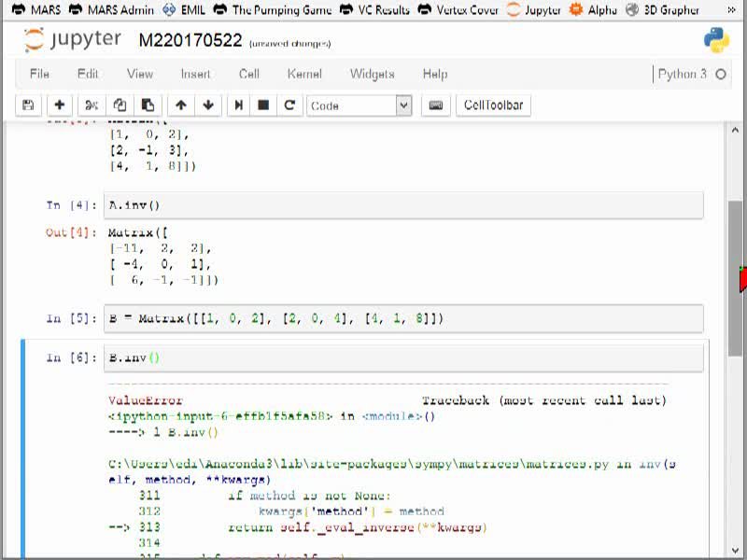This screenshot has height=560, width=747.
Task: Insert a cell below with plus icon
Action: click(60, 105)
